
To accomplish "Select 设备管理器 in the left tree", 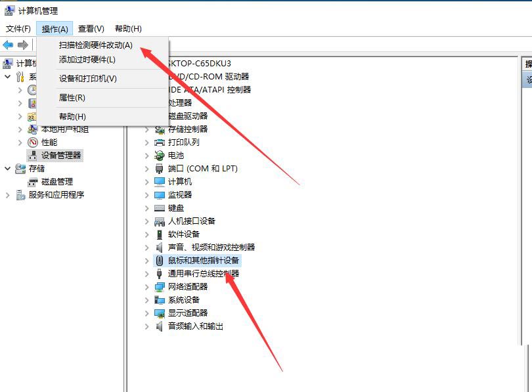I will coord(61,156).
